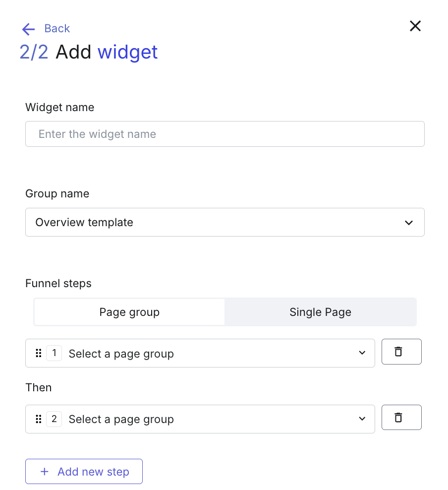Image resolution: width=448 pixels, height=490 pixels.
Task: Grab the drag handle of step 2
Action: (38, 419)
